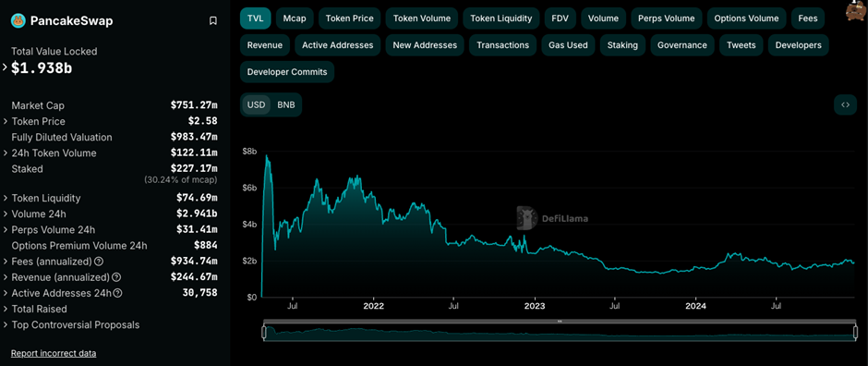Click the left handle of the range slider
Image resolution: width=868 pixels, height=366 pixels.
(x=264, y=332)
